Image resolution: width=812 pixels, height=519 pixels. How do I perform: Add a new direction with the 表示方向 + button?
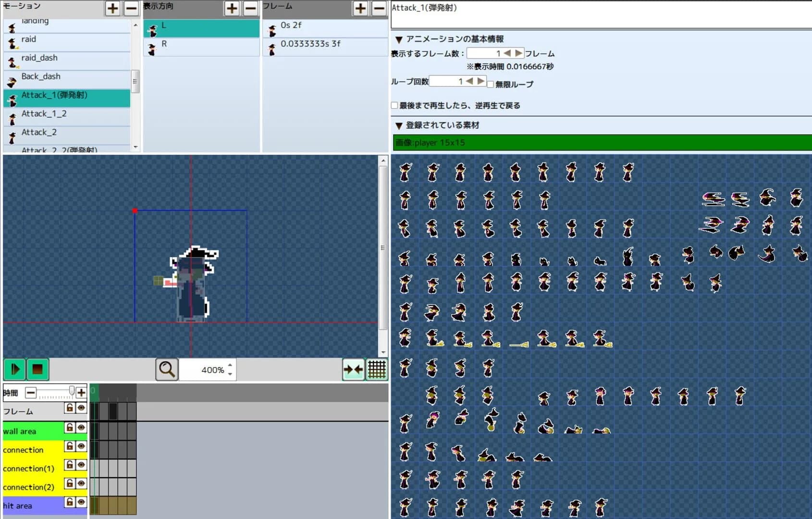(x=231, y=8)
